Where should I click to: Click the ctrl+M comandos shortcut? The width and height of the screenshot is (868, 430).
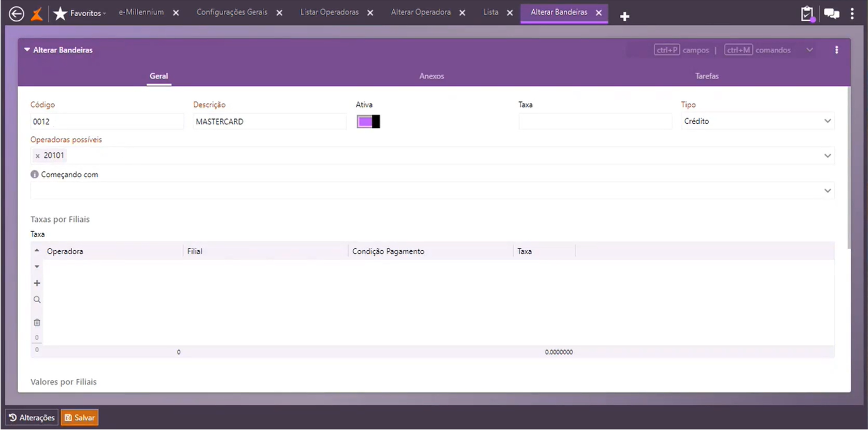[x=758, y=50]
